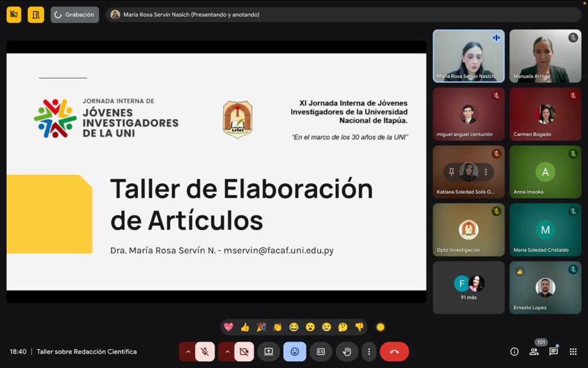Expand video settings arrow beside camera
This screenshot has width=588, height=368.
[x=227, y=351]
